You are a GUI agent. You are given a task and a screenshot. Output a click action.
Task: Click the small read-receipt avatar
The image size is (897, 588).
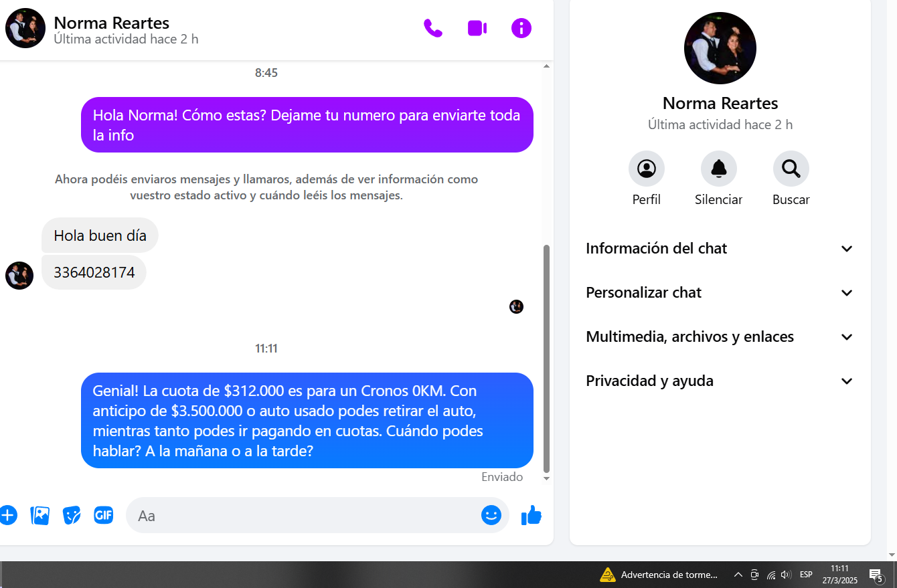click(516, 306)
